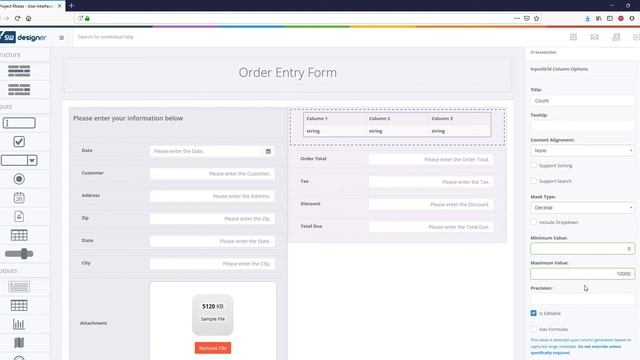Click the Address input field
The width and height of the screenshot is (640, 360).
pos(212,196)
